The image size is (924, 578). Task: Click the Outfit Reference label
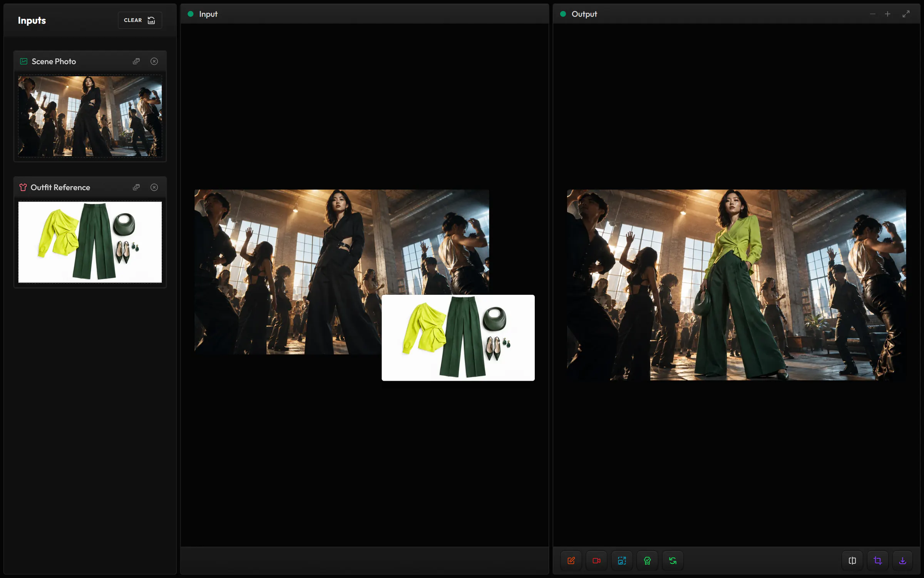click(x=60, y=187)
